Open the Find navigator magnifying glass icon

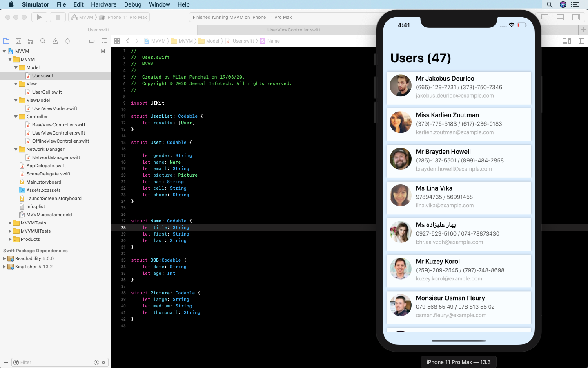click(42, 41)
